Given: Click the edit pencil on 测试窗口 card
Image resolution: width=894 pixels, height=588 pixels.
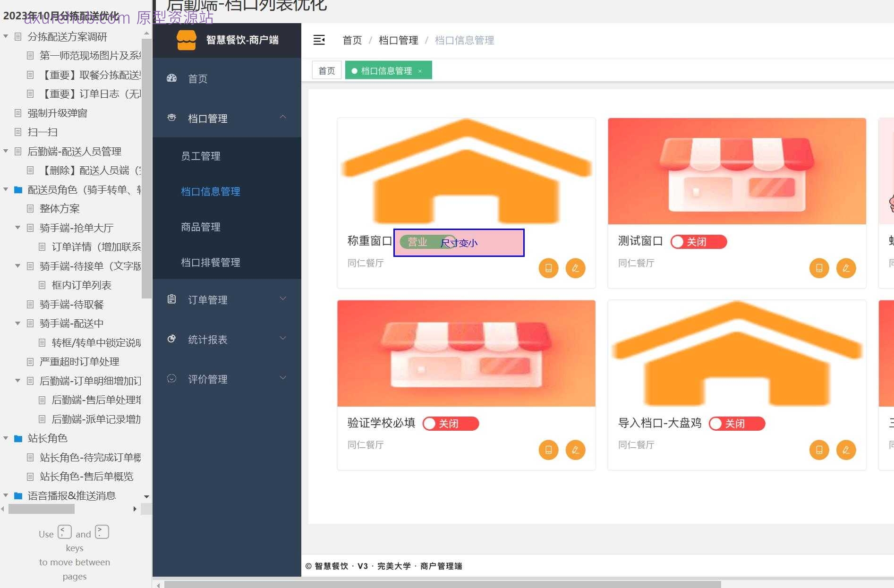Looking at the screenshot, I should 846,268.
